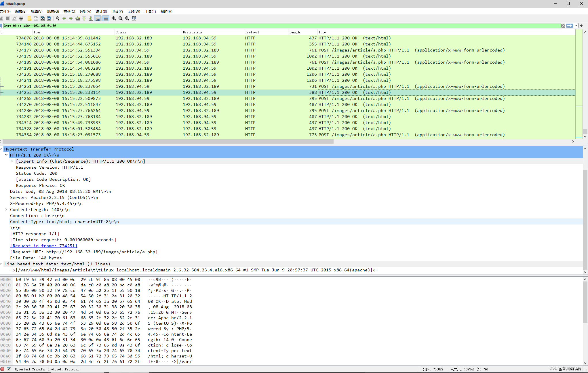The height and width of the screenshot is (373, 588).
Task: Click packet list horizontal scrollbar thumb
Action: pyautogui.click(x=168, y=141)
